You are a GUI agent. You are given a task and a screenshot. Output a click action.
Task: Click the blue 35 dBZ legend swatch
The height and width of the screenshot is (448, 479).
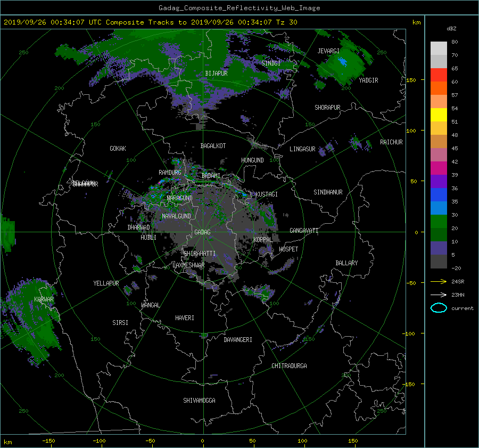[x=439, y=195]
